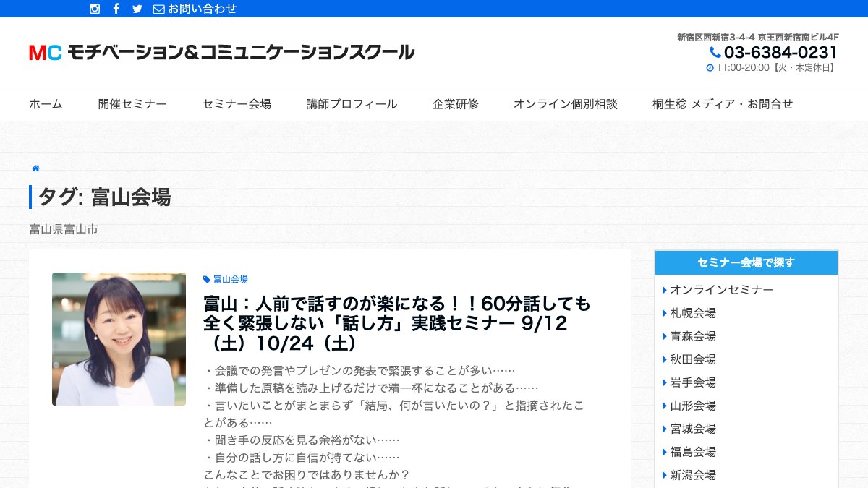
Task: Click the セミナー会場で探す sidebar header
Action: tap(746, 263)
